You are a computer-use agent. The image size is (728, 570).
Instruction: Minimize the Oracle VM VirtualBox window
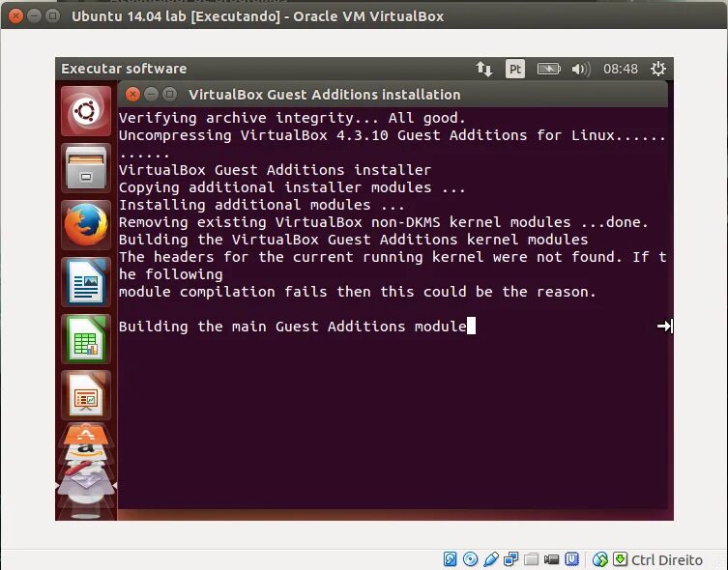[x=35, y=16]
